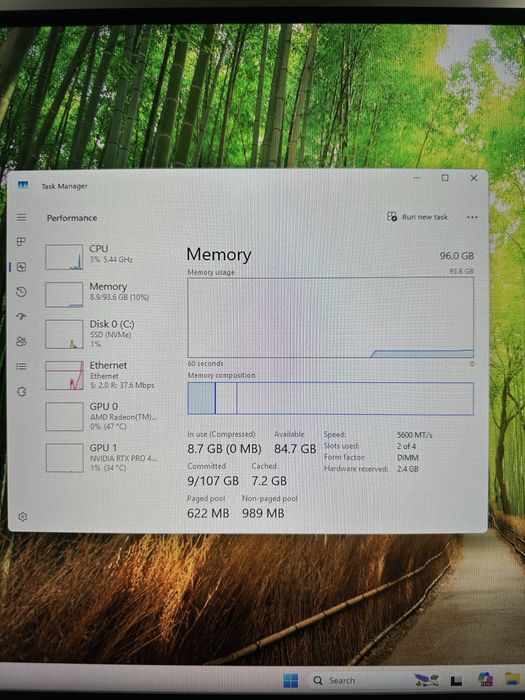Open the Details list icon
525x700 pixels.
pos(21,367)
